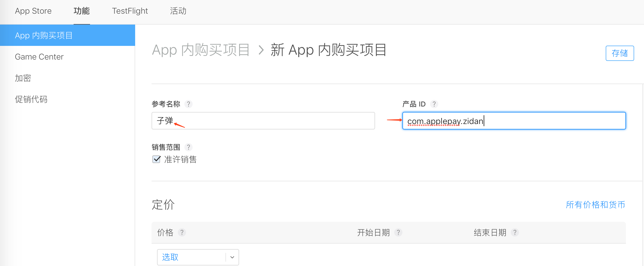Screen dimensions: 644x266
Task: Open help for 开始日期 column
Action: [x=399, y=232]
